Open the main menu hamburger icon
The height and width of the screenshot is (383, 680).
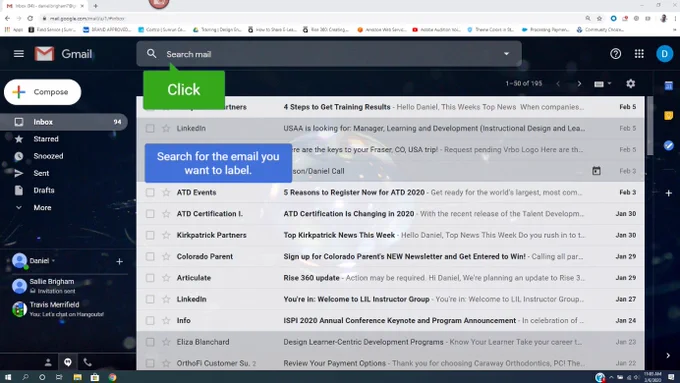[x=19, y=54]
